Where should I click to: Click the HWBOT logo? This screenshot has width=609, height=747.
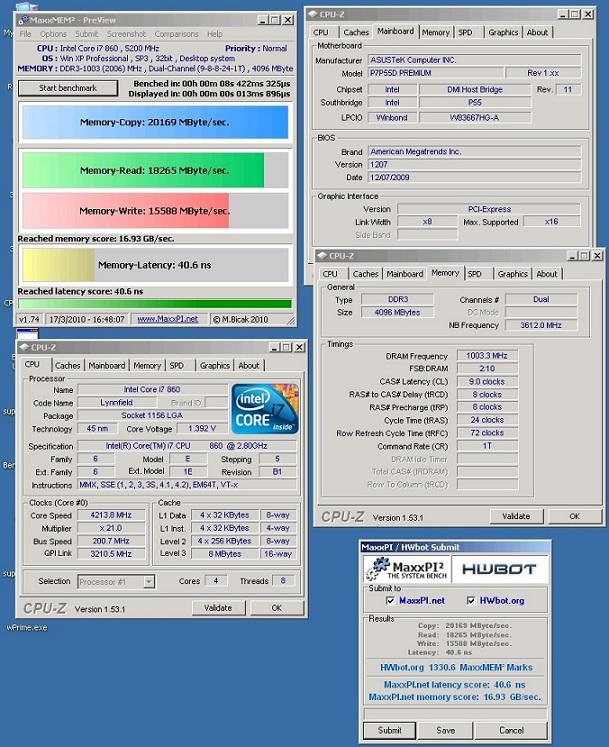click(x=499, y=569)
